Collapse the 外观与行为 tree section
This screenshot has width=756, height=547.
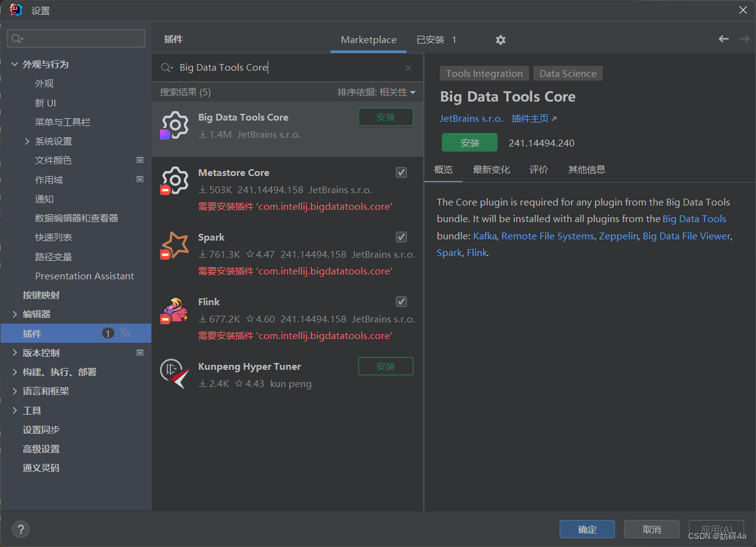coord(15,64)
